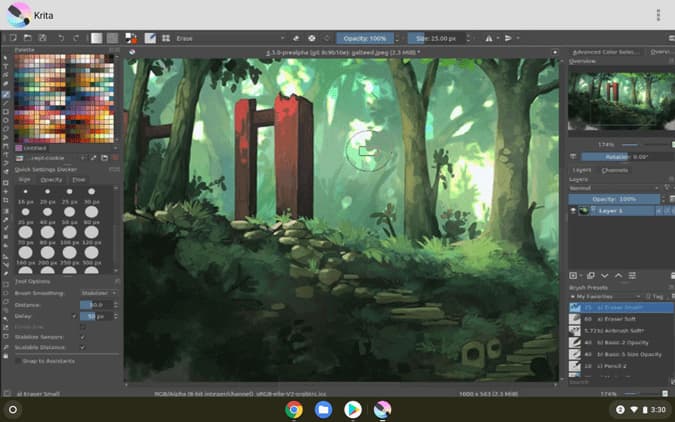Create a new document from the toolbar

pyautogui.click(x=13, y=38)
